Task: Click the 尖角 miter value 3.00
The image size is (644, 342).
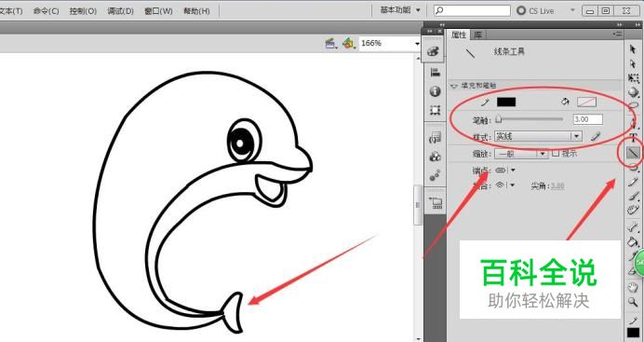Action: [557, 186]
